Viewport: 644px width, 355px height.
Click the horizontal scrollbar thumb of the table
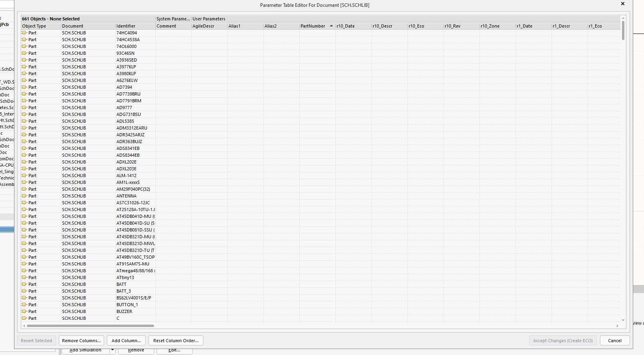tap(90, 326)
